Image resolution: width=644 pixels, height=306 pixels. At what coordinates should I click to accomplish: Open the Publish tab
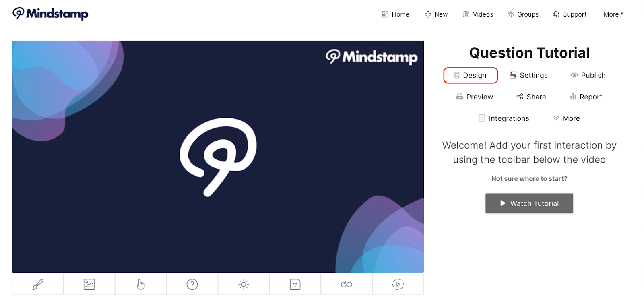point(588,75)
